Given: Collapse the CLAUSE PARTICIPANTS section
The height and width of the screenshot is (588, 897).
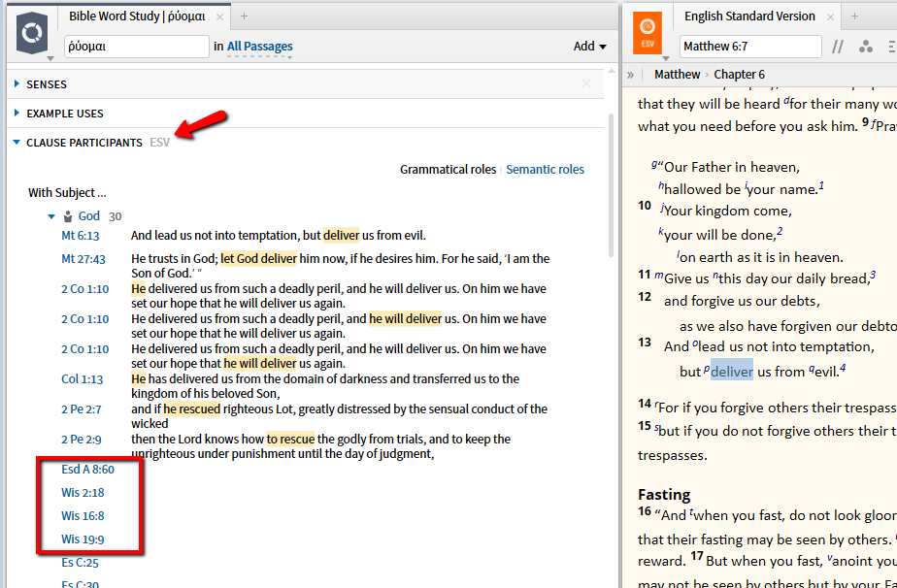Looking at the screenshot, I should click(17, 143).
